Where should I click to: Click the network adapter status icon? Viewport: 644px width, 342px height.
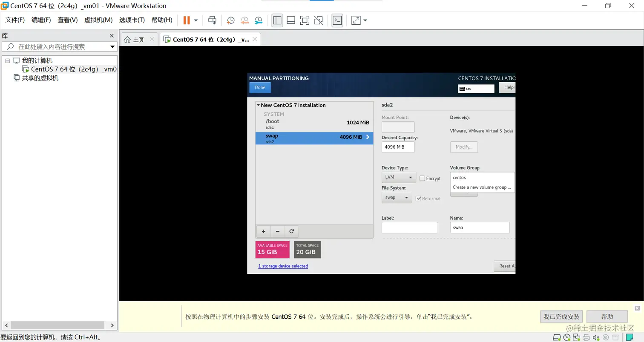pos(577,338)
